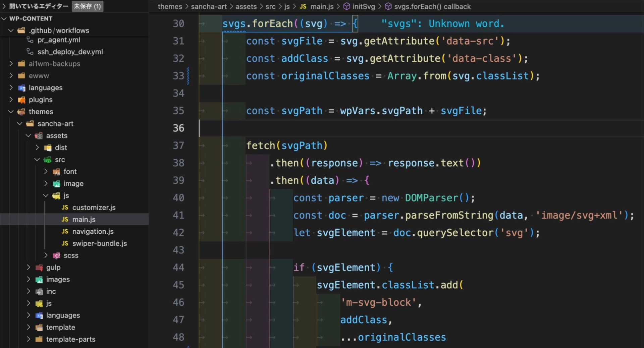The width and height of the screenshot is (644, 348).
Task: Click the unsaved count badge
Action: click(87, 6)
